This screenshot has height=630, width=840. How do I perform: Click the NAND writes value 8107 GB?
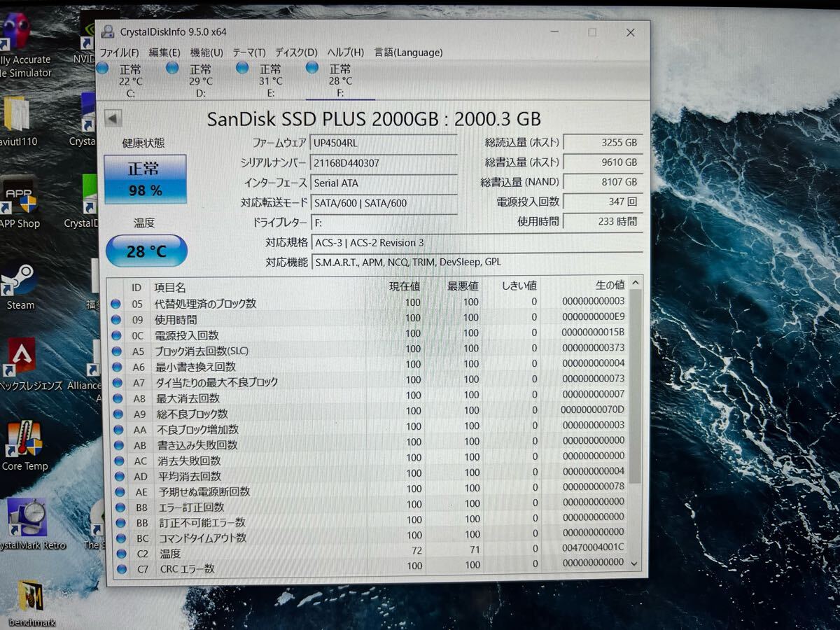pyautogui.click(x=603, y=182)
